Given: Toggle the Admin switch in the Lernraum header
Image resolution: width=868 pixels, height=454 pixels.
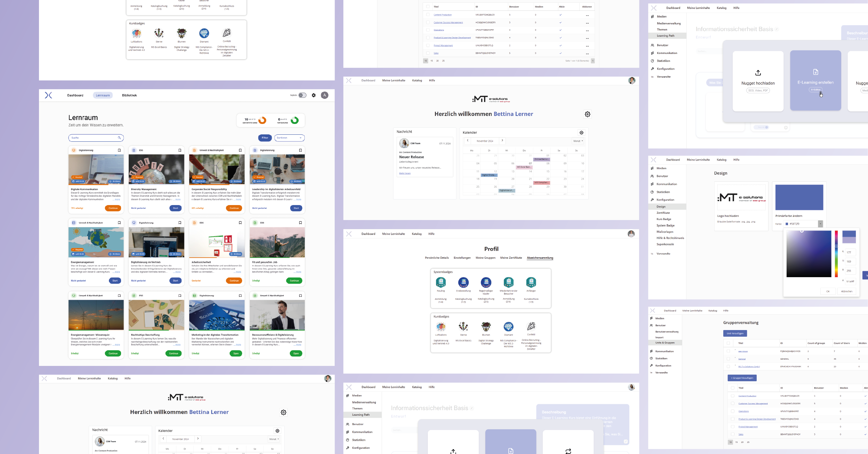Looking at the screenshot, I should tap(302, 95).
